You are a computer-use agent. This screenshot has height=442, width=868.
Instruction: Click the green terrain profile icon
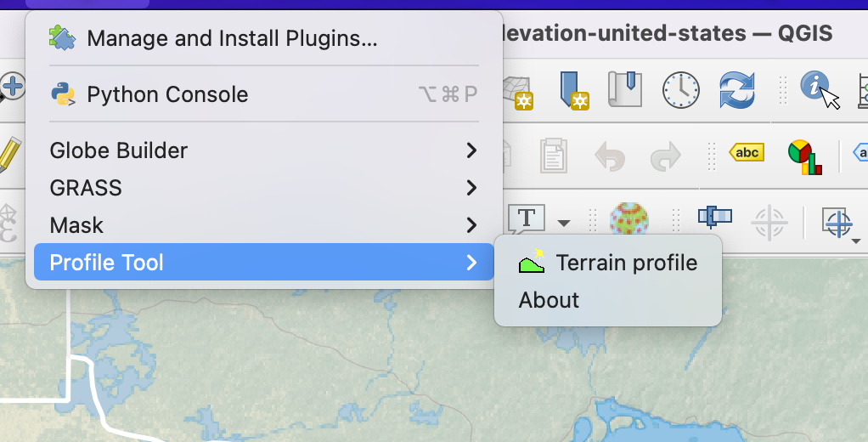[x=532, y=262]
